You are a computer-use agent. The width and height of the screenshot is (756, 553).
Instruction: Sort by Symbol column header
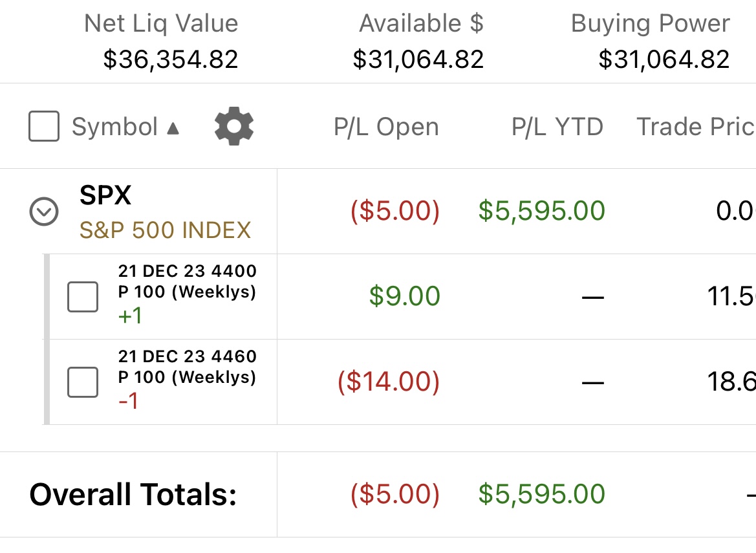[114, 127]
